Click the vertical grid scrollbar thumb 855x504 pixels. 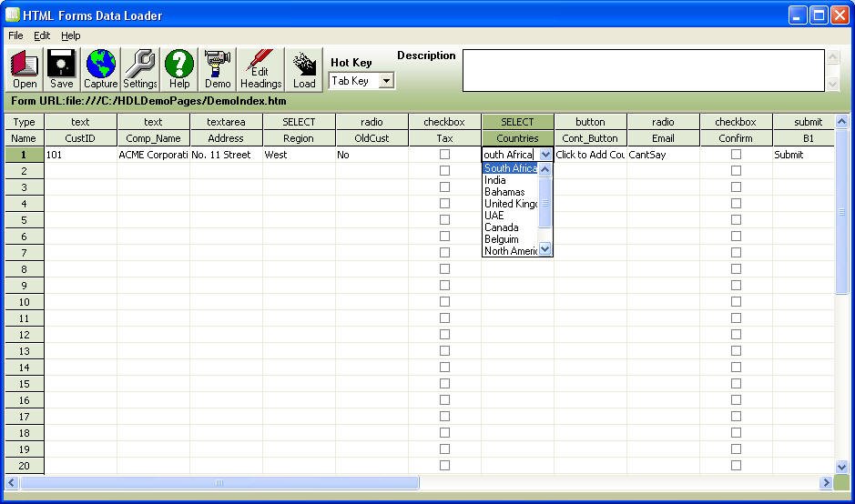point(841,212)
